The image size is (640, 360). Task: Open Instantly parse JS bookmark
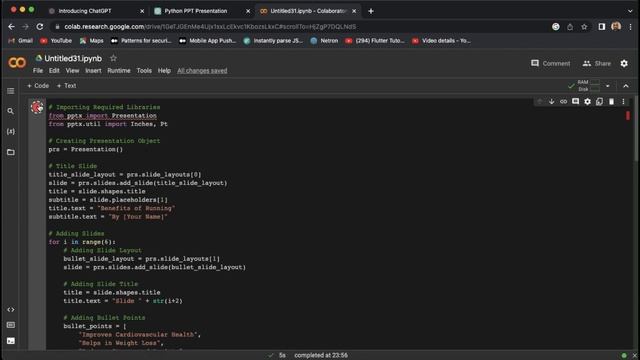[x=273, y=40]
